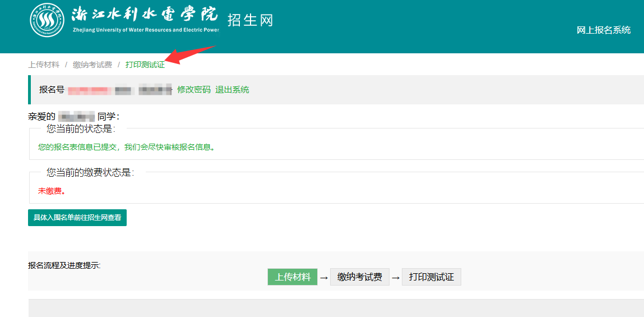Click 缴纳考试费 step in progress flow
The image size is (644, 317).
tap(359, 277)
